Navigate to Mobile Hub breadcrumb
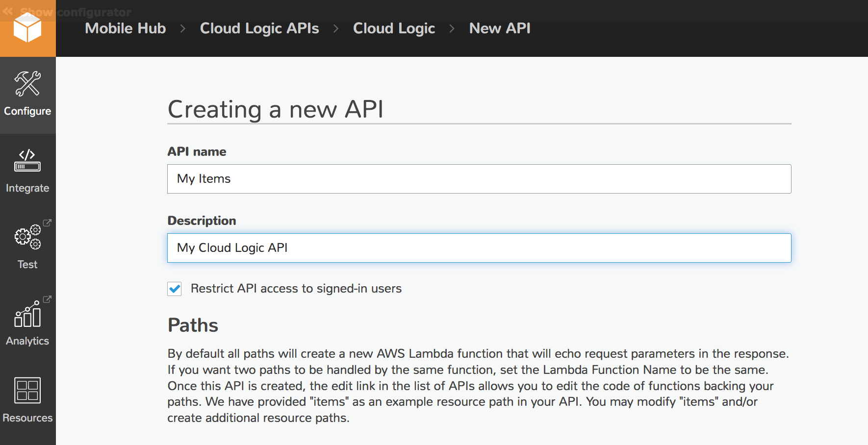Viewport: 868px width, 445px height. pyautogui.click(x=125, y=28)
